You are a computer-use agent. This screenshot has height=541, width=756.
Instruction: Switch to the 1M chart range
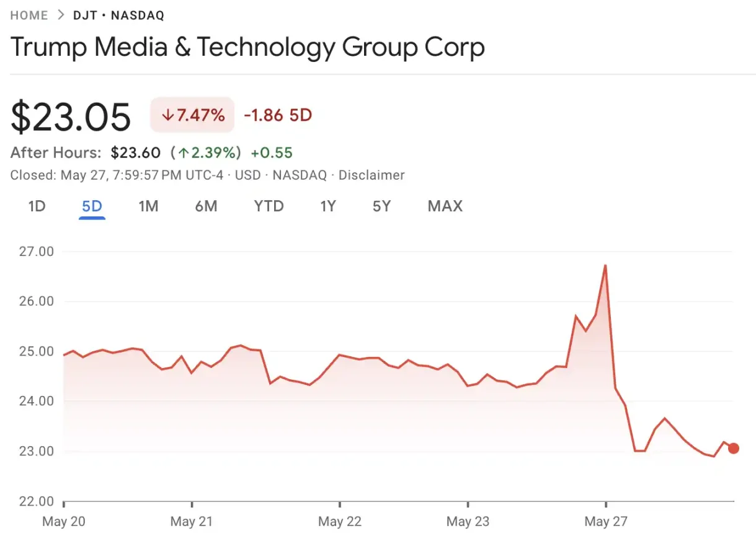pyautogui.click(x=148, y=206)
